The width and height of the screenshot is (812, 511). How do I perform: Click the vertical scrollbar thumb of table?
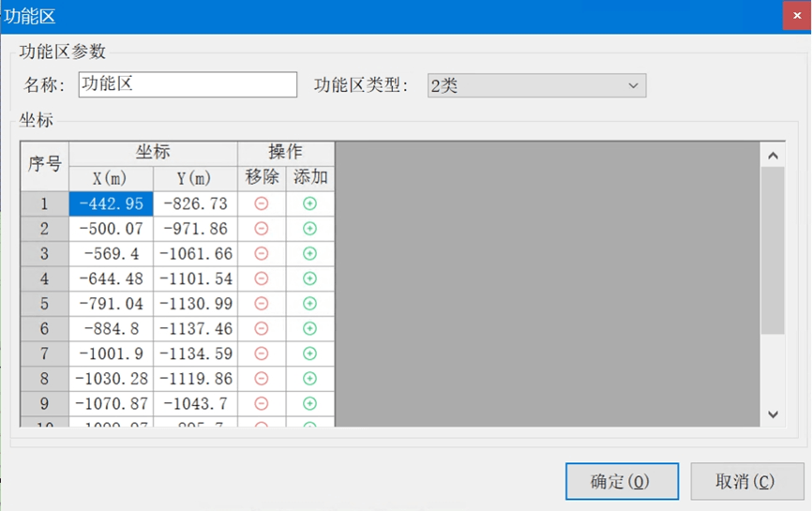tap(774, 250)
